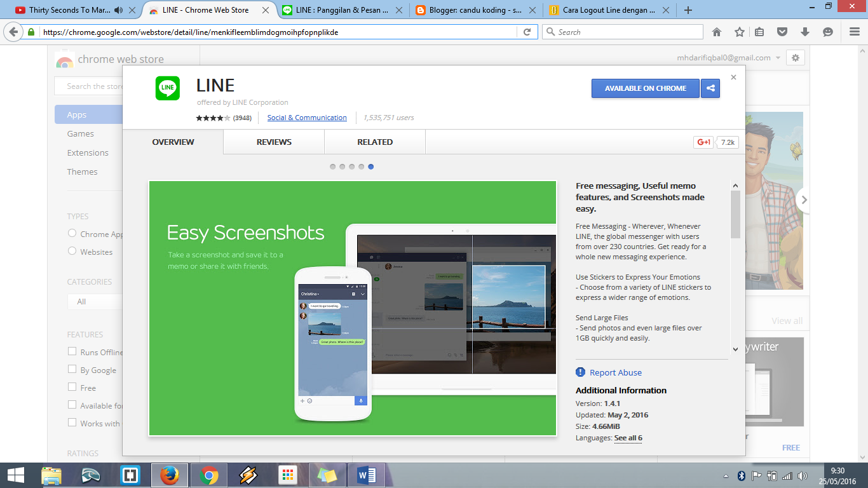Launch Microsoft Word from the taskbar
Screen dimensions: 868x488
pyautogui.click(x=365, y=475)
